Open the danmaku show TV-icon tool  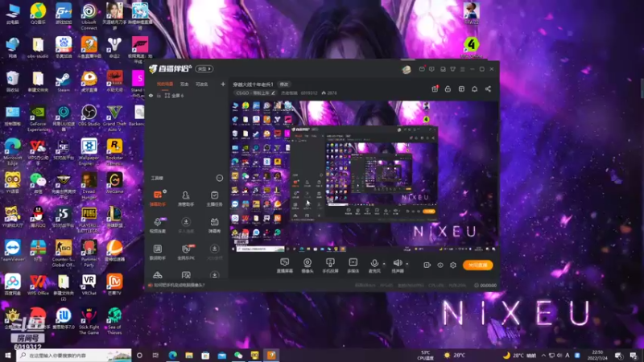tap(214, 225)
